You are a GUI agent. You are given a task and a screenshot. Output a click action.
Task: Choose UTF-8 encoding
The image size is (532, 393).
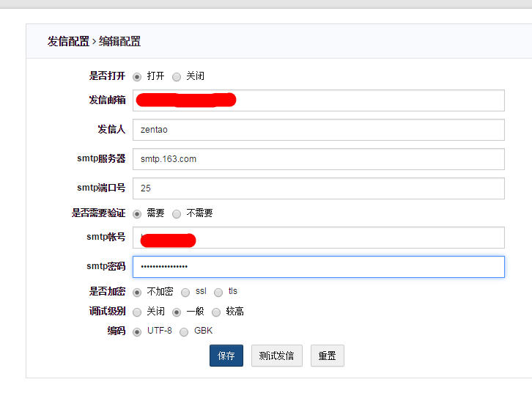pos(137,331)
